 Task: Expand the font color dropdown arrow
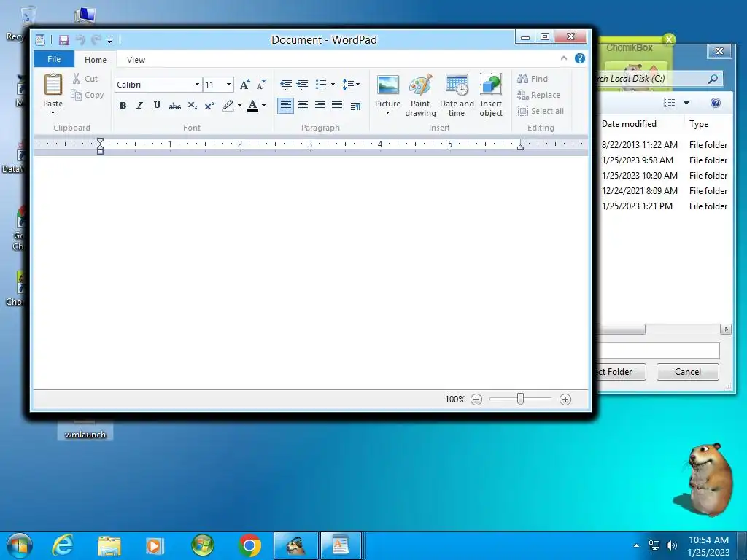263,106
